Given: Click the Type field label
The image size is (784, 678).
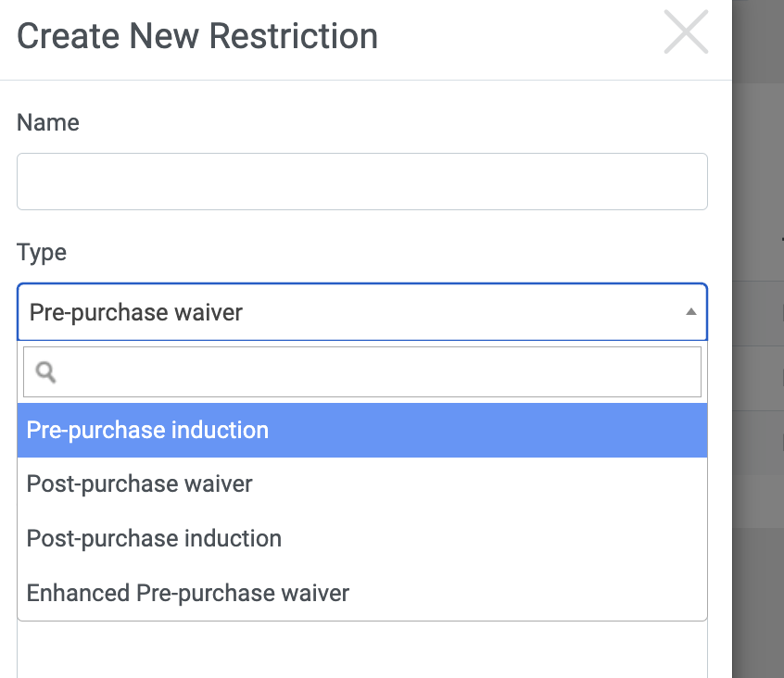Looking at the screenshot, I should (42, 252).
